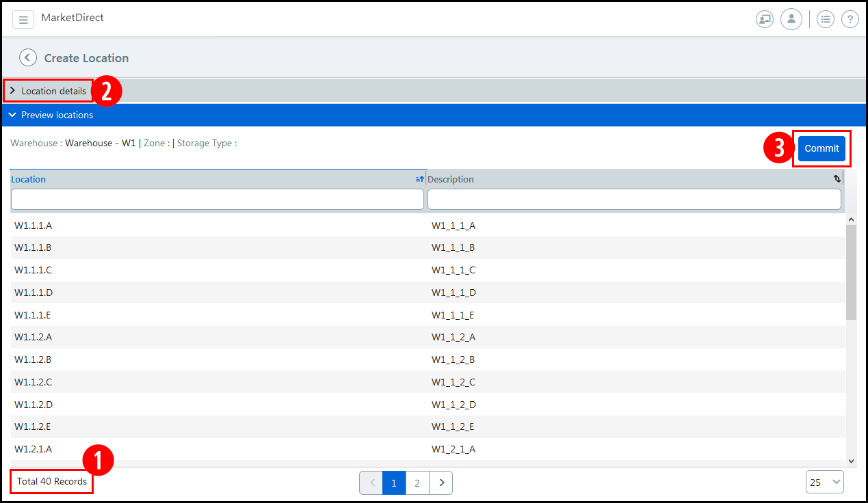Expand the Location details section
This screenshot has width=868, height=503.
click(48, 91)
